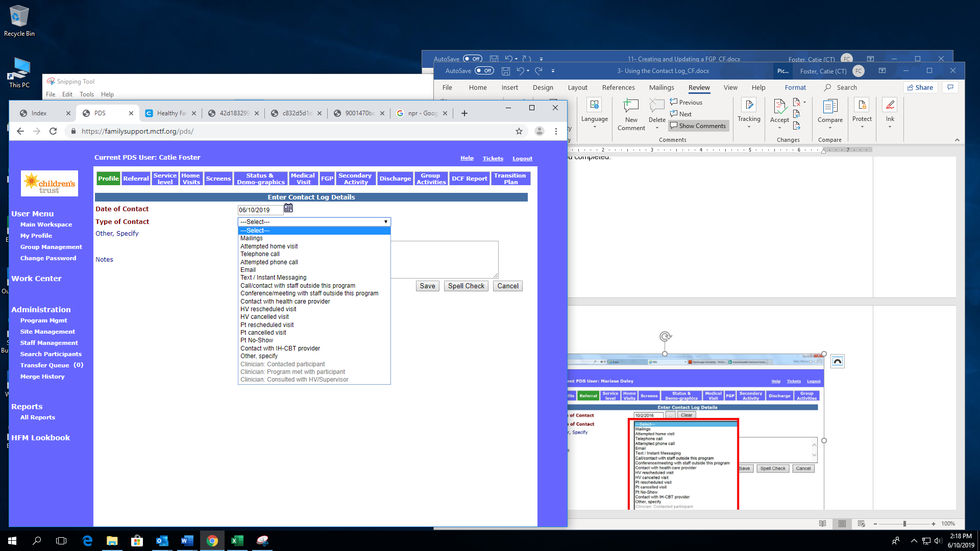Adjust the Word zoom slider

(x=904, y=523)
